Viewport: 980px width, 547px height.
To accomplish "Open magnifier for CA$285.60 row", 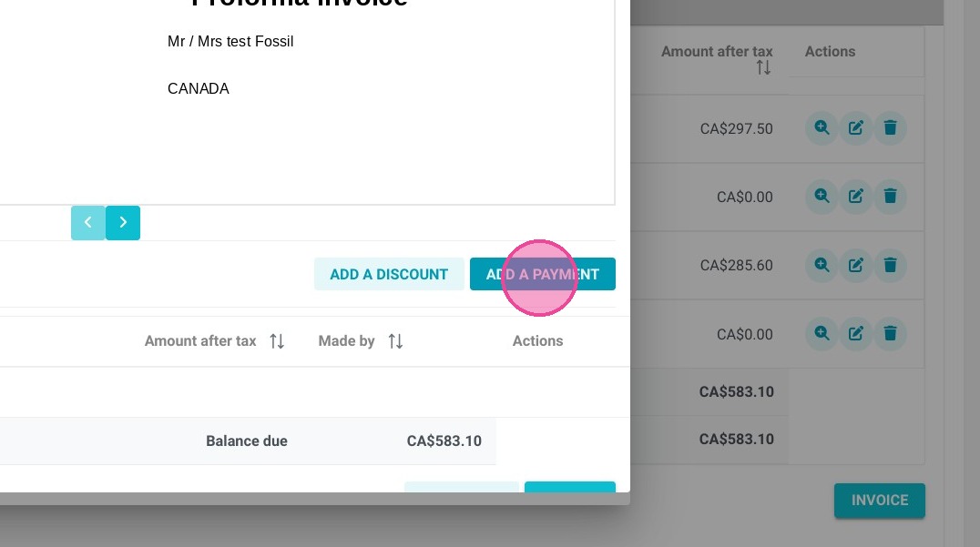I will click(822, 265).
